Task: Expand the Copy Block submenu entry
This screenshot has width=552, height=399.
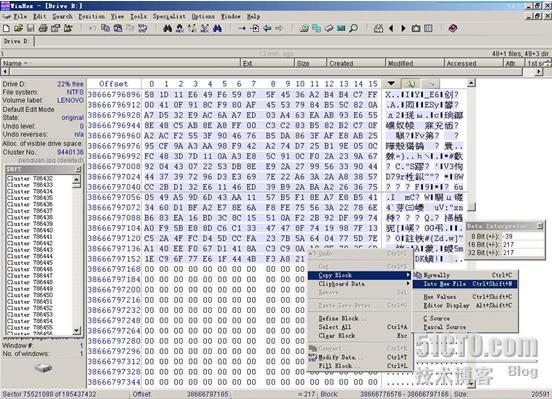Action: (x=359, y=275)
